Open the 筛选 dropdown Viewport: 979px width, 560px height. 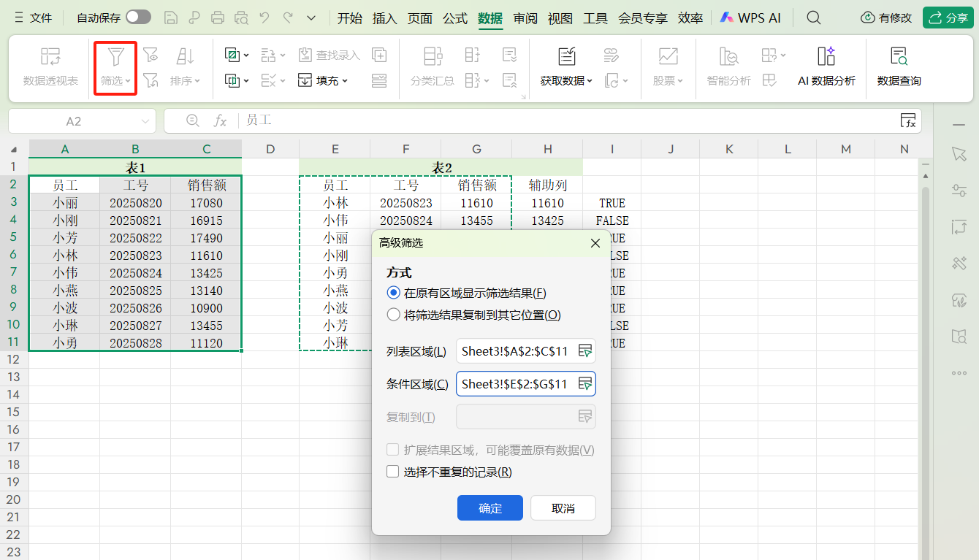pos(115,81)
